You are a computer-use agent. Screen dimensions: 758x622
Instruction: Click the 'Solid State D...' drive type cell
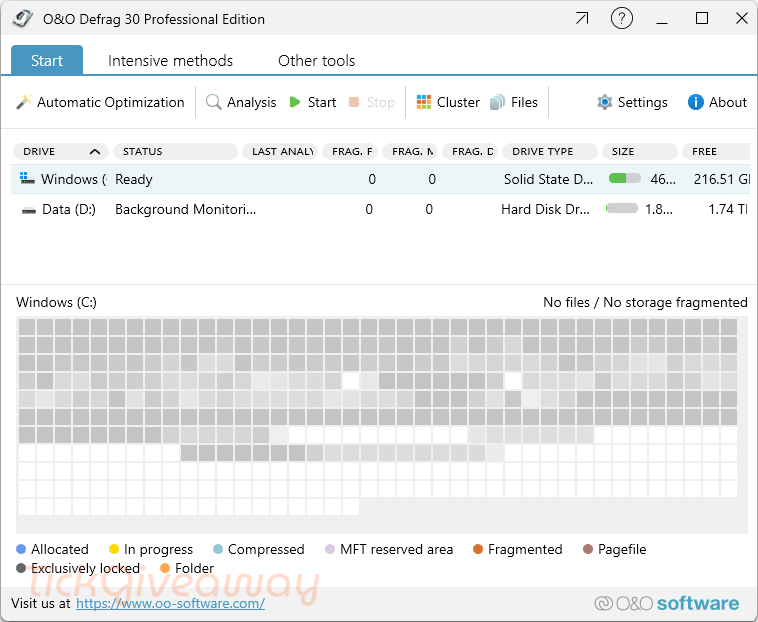[x=548, y=179]
